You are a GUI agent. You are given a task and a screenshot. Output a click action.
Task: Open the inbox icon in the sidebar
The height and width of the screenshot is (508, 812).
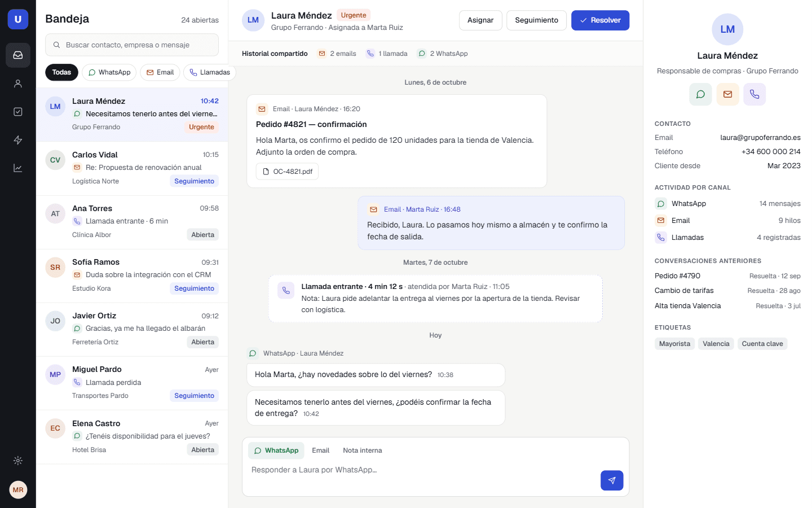pos(18,55)
